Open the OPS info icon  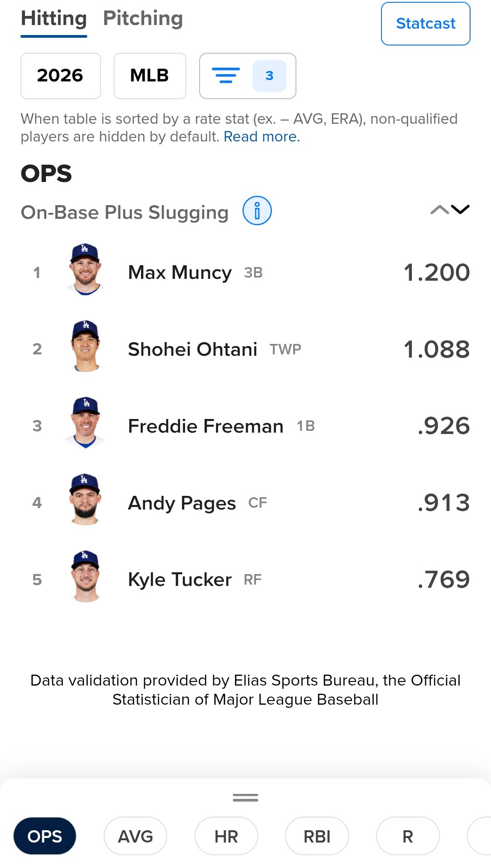(257, 211)
